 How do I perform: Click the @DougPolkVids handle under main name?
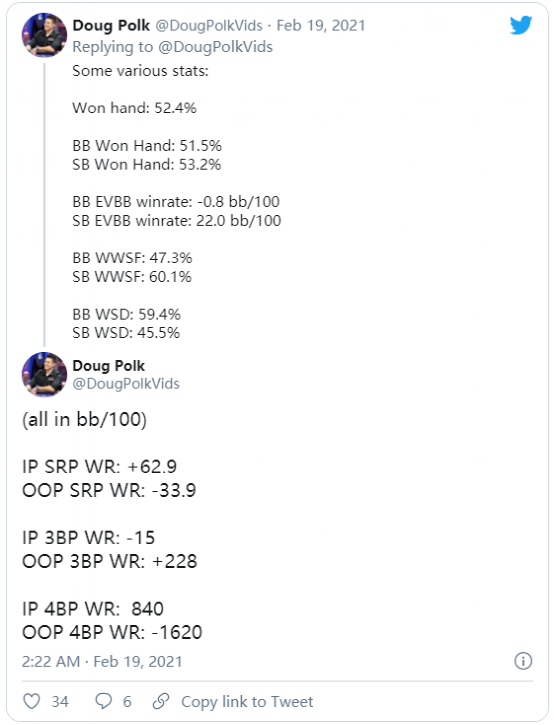[x=126, y=384]
